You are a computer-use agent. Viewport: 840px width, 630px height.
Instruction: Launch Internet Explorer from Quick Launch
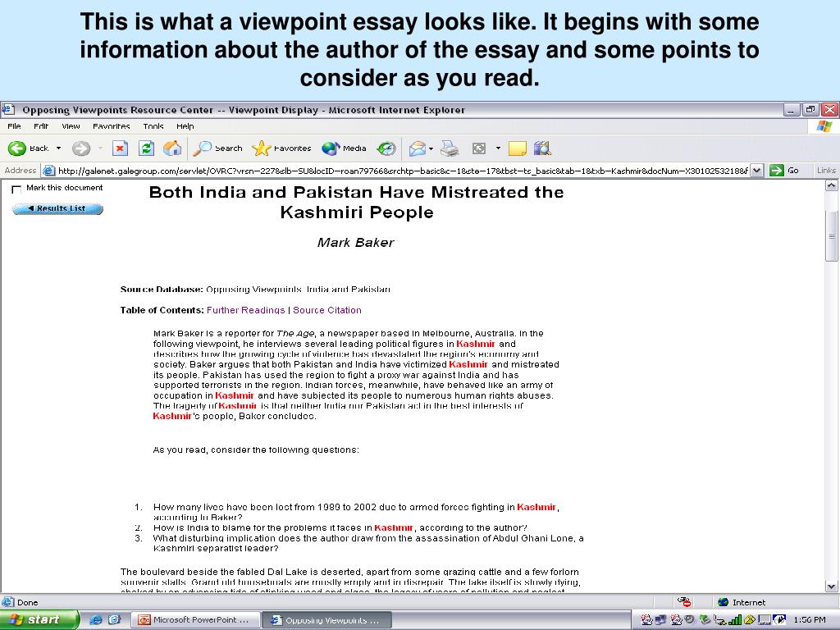(x=96, y=620)
